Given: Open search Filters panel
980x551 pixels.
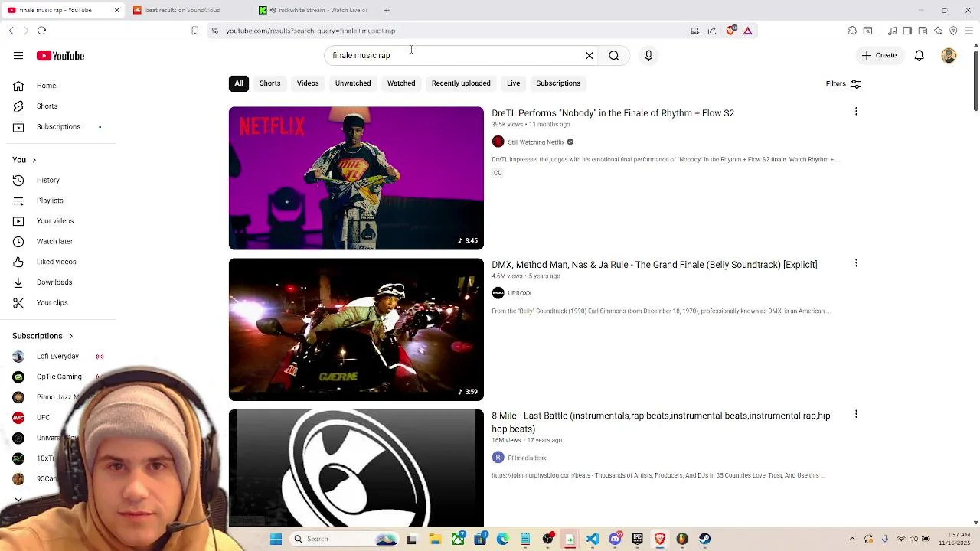Looking at the screenshot, I should click(x=843, y=83).
